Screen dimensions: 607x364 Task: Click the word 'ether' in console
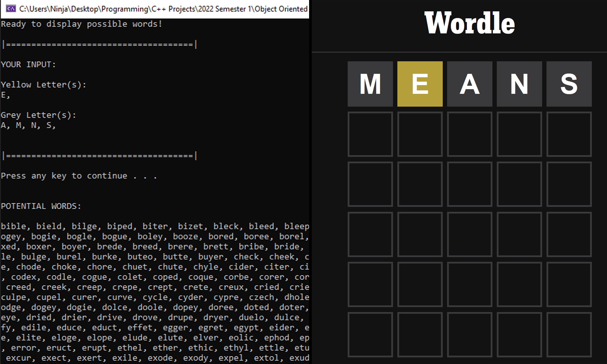pyautogui.click(x=165, y=348)
